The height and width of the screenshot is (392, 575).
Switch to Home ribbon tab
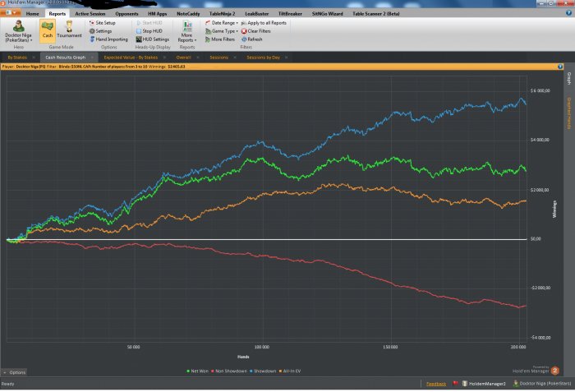coord(32,14)
